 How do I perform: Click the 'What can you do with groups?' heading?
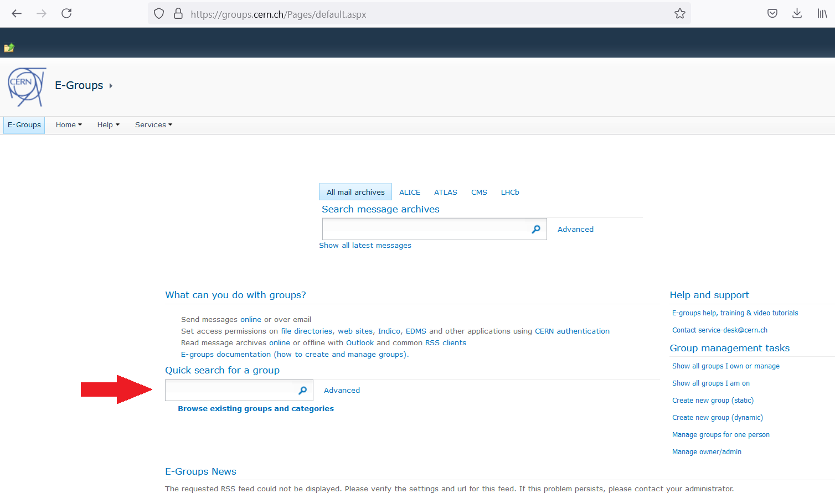click(235, 295)
